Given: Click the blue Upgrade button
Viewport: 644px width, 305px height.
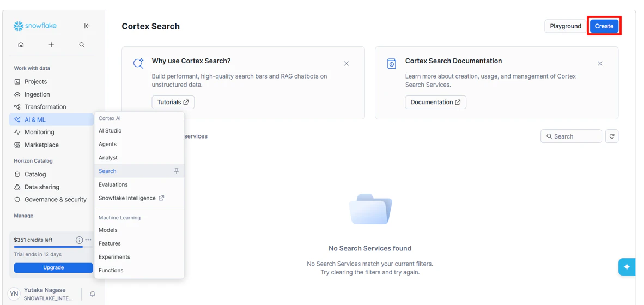Looking at the screenshot, I should tap(53, 267).
